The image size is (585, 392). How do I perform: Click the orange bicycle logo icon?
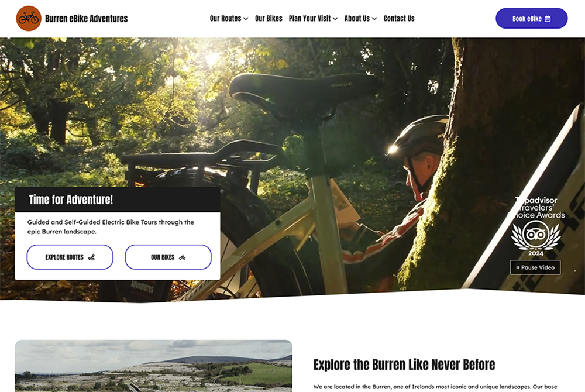tap(29, 19)
